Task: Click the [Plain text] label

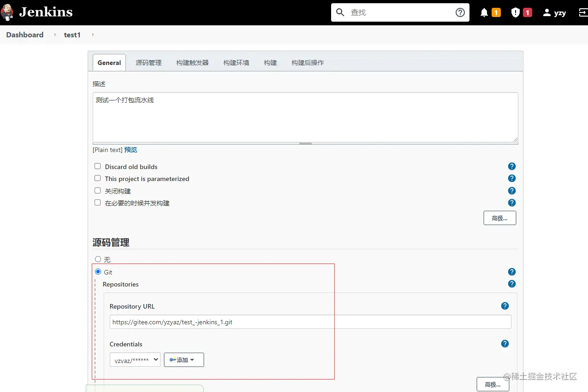Action: click(107, 150)
